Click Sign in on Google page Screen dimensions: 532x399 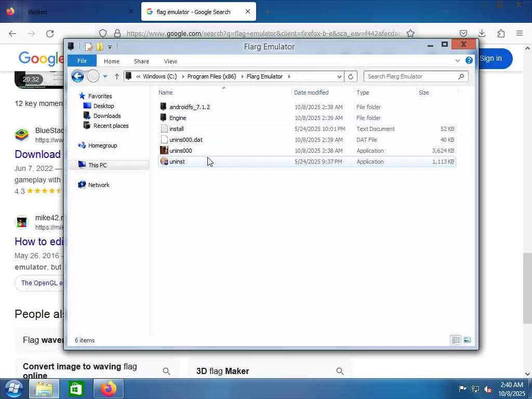point(490,58)
